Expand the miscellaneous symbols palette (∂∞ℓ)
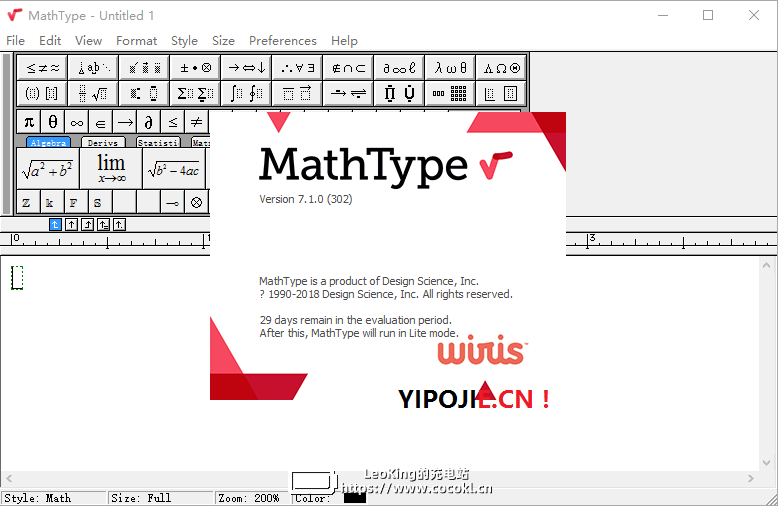Screen dimensions: 778x506 click(399, 68)
